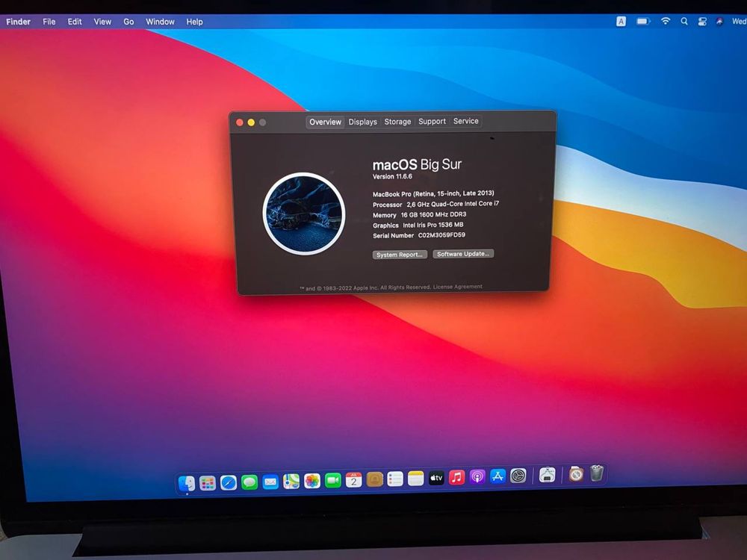Image resolution: width=747 pixels, height=560 pixels.
Task: Open Spotlight search in menu bar
Action: [x=684, y=22]
